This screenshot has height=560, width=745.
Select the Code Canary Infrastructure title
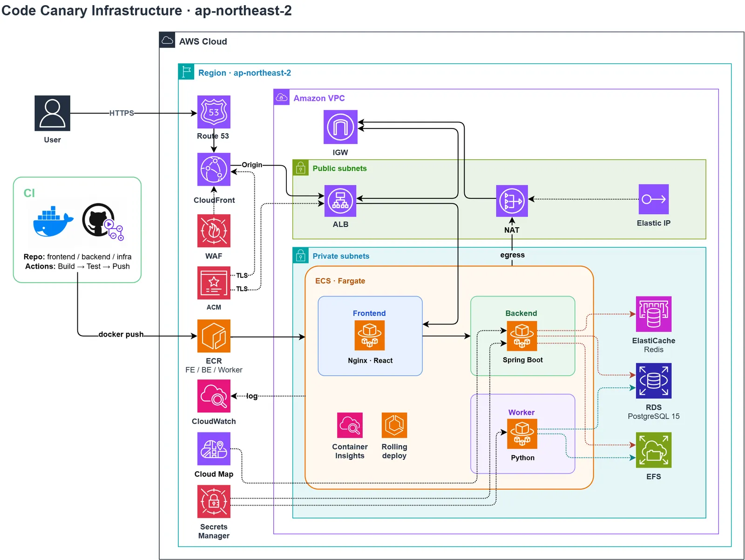(x=147, y=10)
